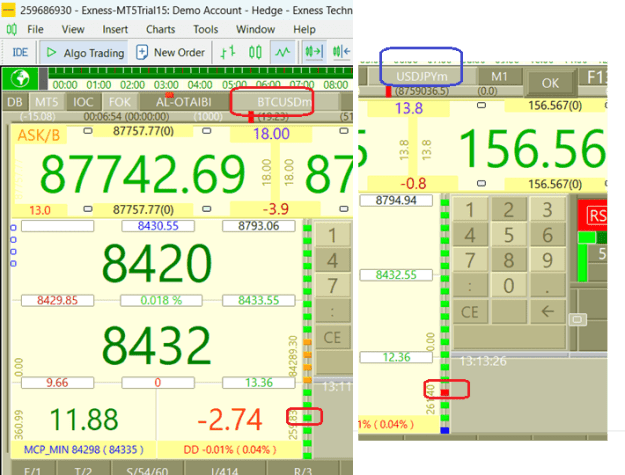Click the decimal point keypad key
Screen dimensions: 625x475
coord(547,286)
